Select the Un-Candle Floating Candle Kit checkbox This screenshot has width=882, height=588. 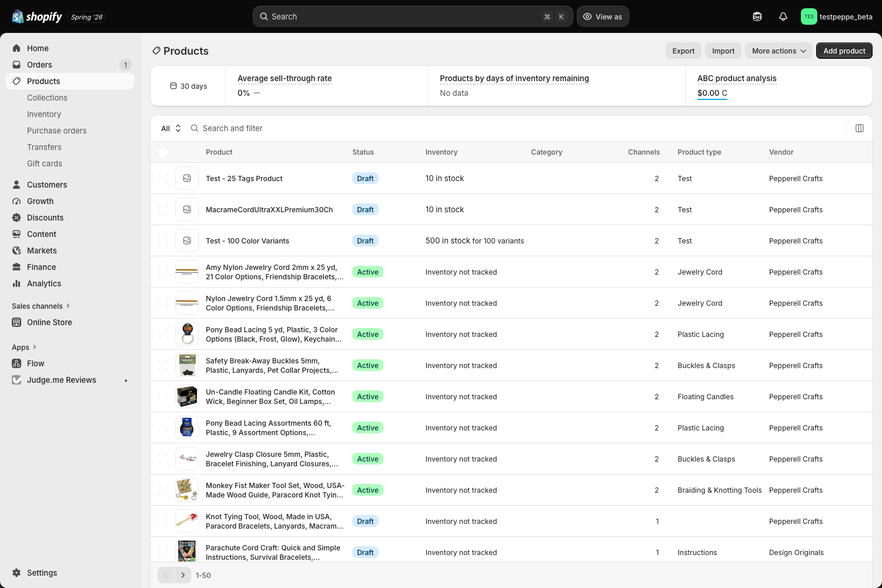(x=163, y=396)
